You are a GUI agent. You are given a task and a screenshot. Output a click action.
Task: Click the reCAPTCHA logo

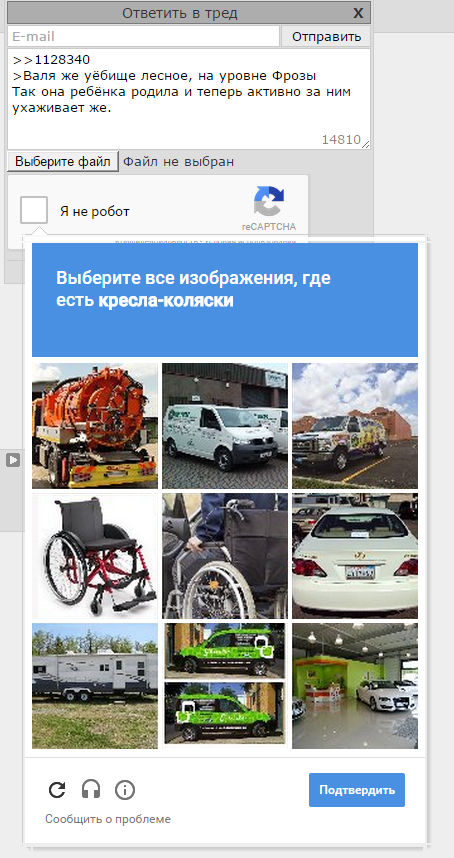269,201
